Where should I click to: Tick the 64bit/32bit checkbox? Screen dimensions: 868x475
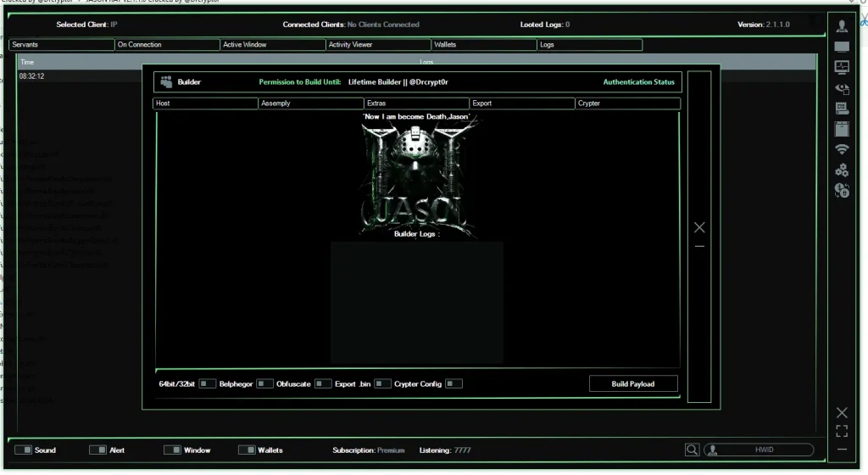coord(208,383)
